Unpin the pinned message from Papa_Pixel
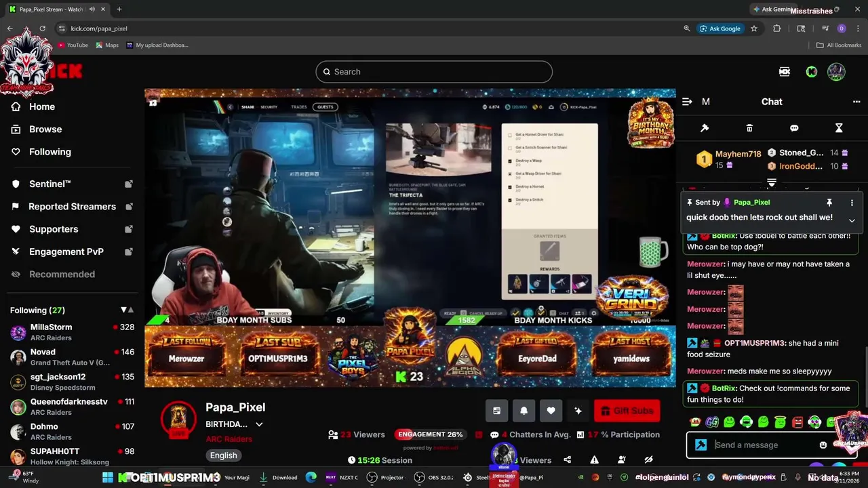The image size is (868, 488). [x=829, y=203]
